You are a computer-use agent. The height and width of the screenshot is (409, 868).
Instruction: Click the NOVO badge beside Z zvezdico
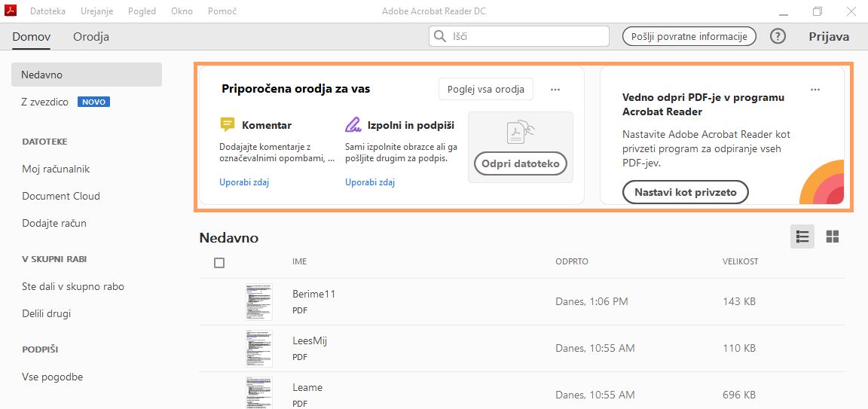pyautogui.click(x=93, y=102)
